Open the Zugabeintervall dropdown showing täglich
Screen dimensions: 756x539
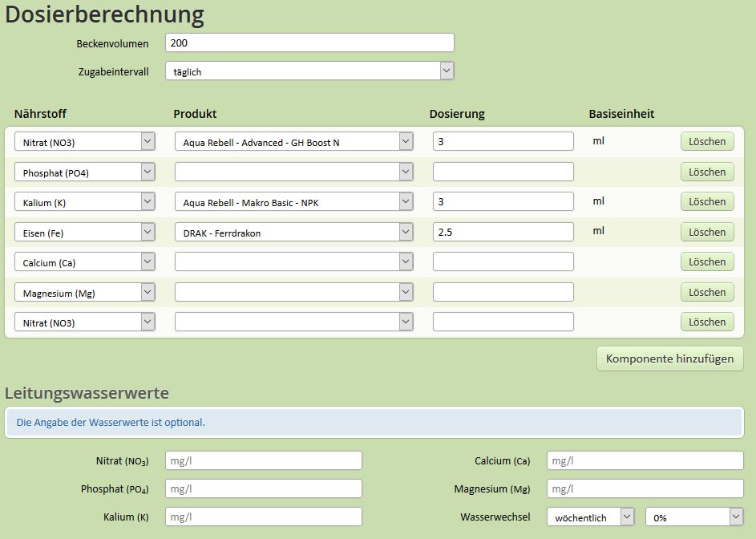tap(309, 71)
